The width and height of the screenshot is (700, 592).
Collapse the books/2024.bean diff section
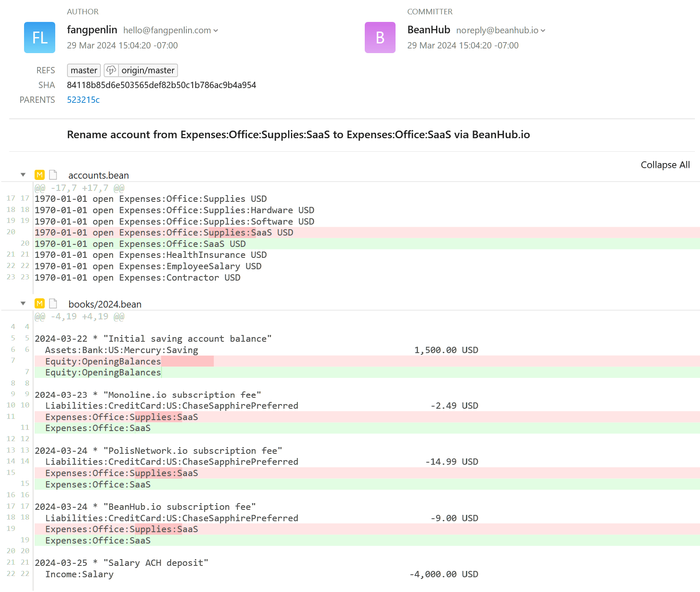point(23,303)
